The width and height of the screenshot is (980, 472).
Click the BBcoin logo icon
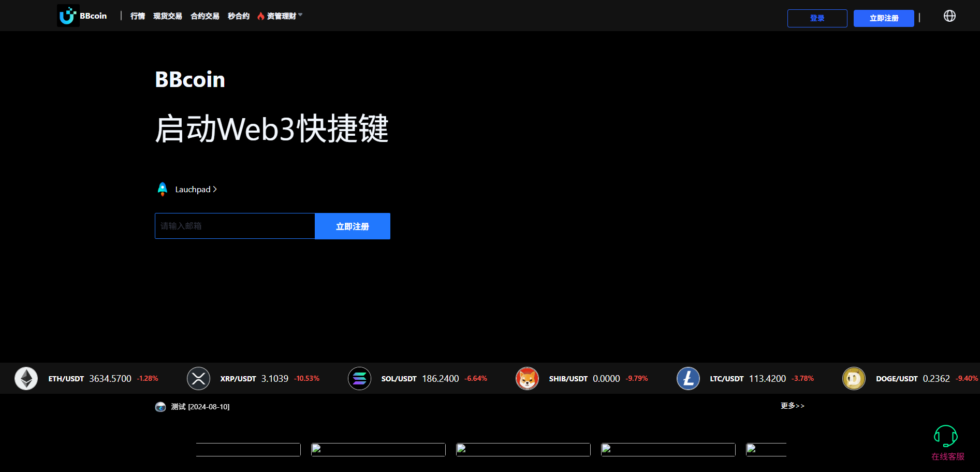click(x=68, y=16)
